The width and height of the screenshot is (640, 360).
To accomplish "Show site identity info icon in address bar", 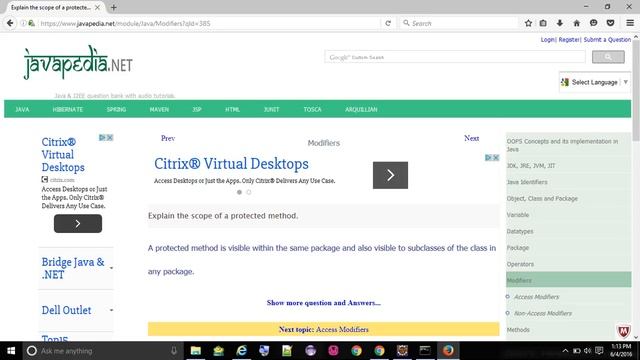I will tap(23, 23).
